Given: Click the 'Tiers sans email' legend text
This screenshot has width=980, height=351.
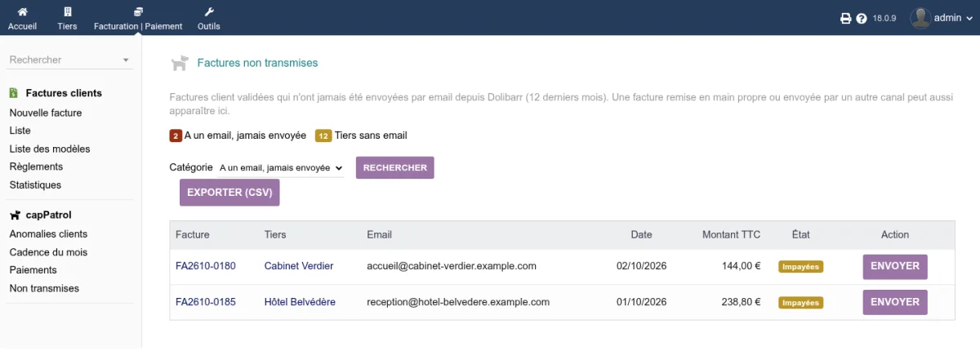Looking at the screenshot, I should pos(371,136).
